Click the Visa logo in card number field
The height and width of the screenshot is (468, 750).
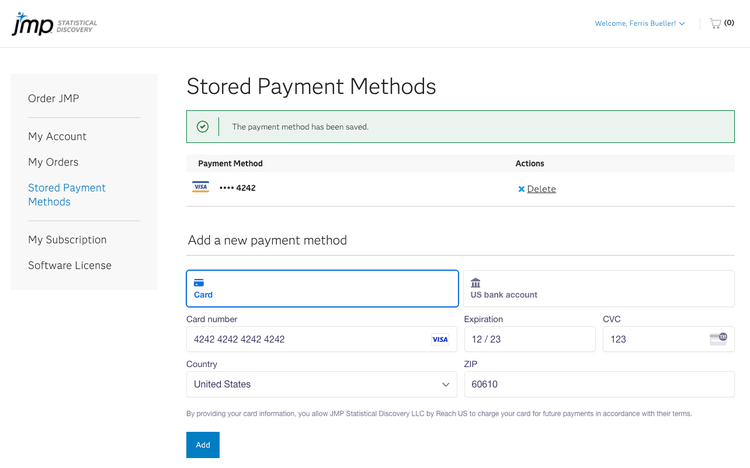[x=439, y=340]
